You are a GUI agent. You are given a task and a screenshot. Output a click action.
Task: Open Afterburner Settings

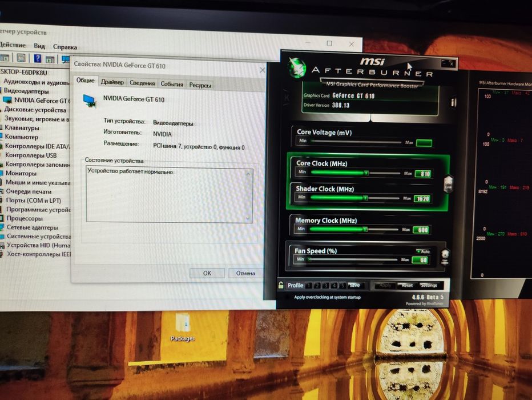coord(429,285)
